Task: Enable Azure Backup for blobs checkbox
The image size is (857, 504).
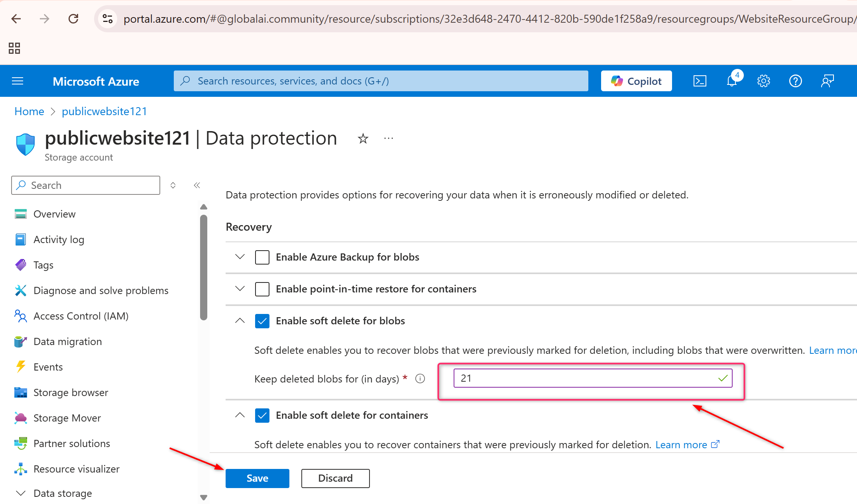Action: (262, 257)
